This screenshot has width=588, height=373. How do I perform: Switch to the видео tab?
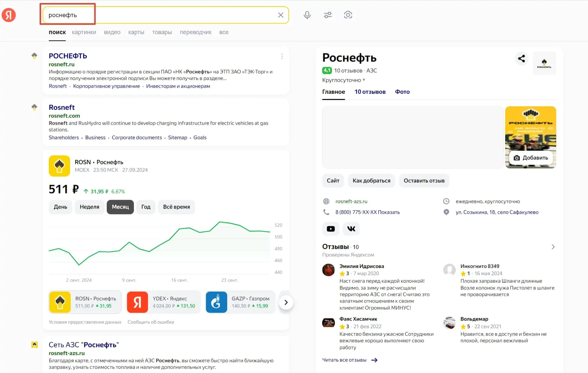tap(112, 32)
